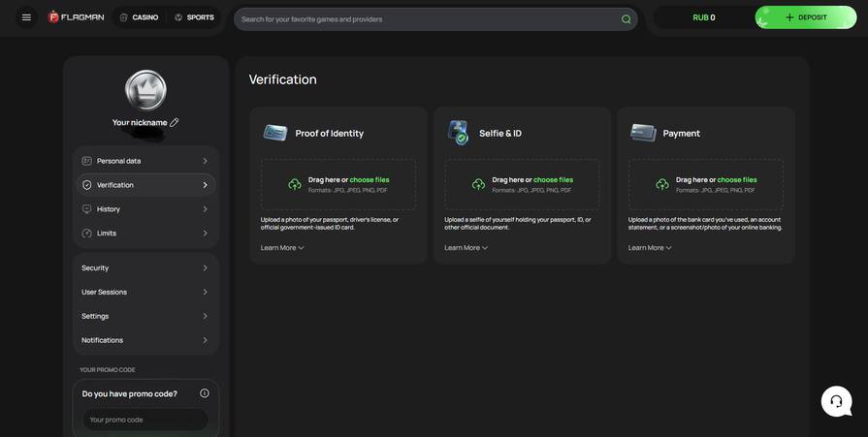Edit nickname using pencil icon
The height and width of the screenshot is (437, 868).
click(x=175, y=123)
